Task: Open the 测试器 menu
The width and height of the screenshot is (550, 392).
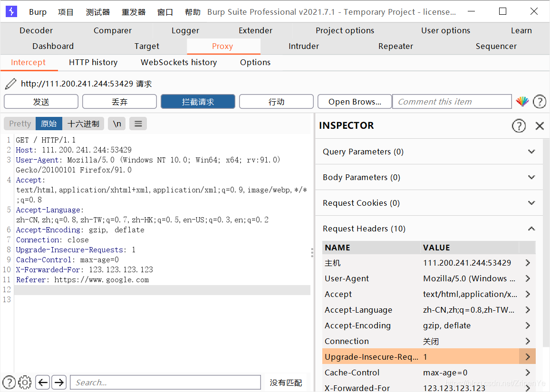Action: 98,12
